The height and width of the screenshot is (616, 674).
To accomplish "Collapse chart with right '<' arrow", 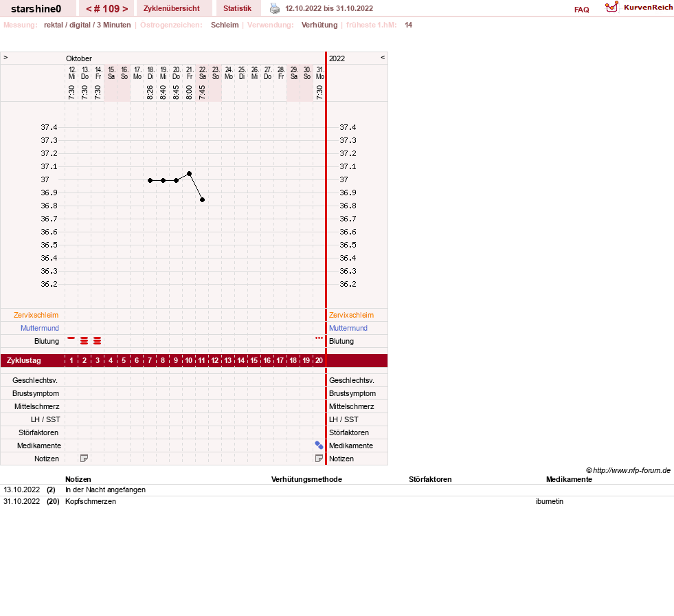I will [383, 58].
